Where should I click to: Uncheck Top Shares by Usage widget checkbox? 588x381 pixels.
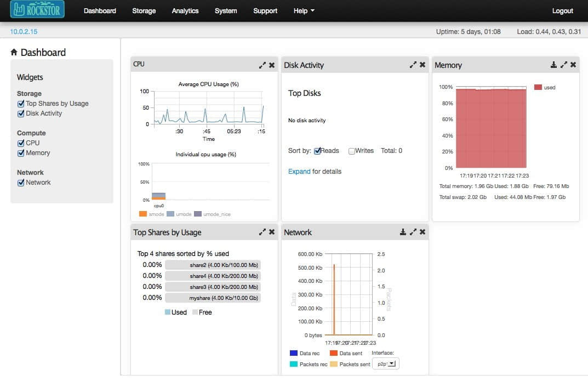(x=21, y=104)
